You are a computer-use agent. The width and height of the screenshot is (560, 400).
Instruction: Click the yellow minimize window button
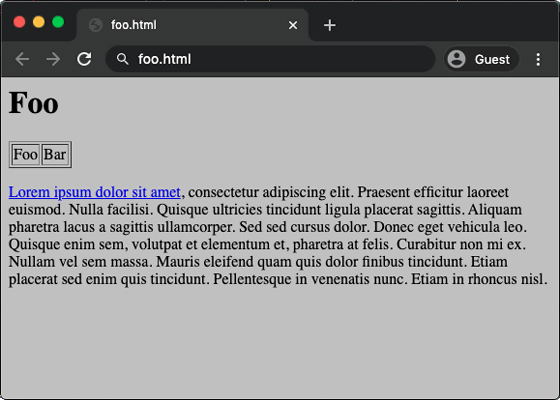(39, 22)
